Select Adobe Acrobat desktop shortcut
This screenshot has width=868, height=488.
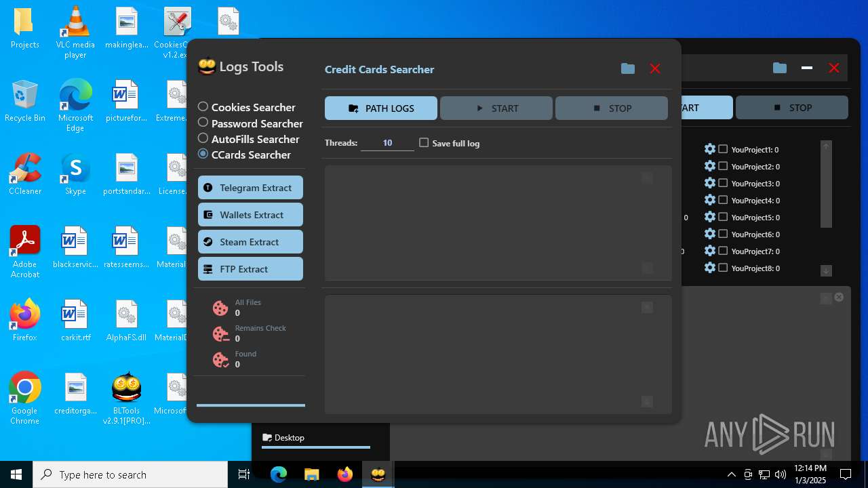(x=25, y=251)
